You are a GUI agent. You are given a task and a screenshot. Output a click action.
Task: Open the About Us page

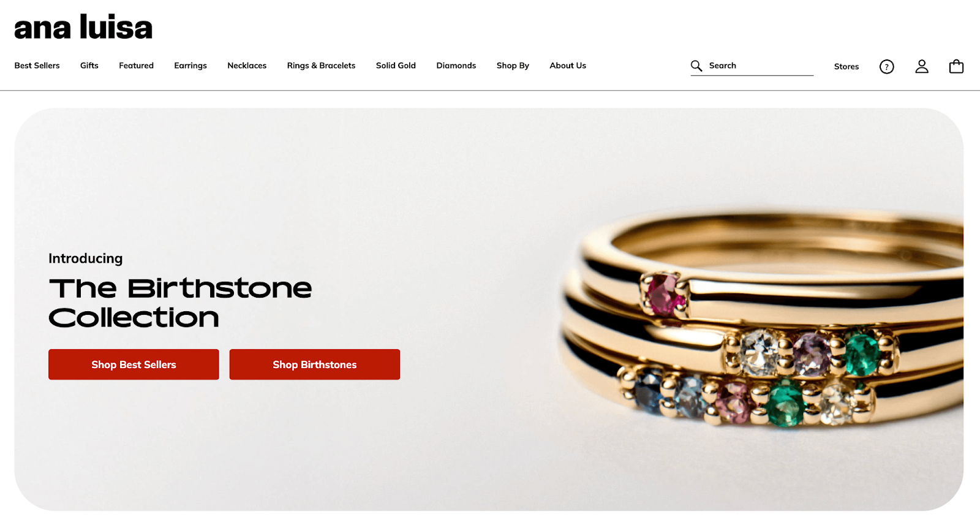(568, 66)
